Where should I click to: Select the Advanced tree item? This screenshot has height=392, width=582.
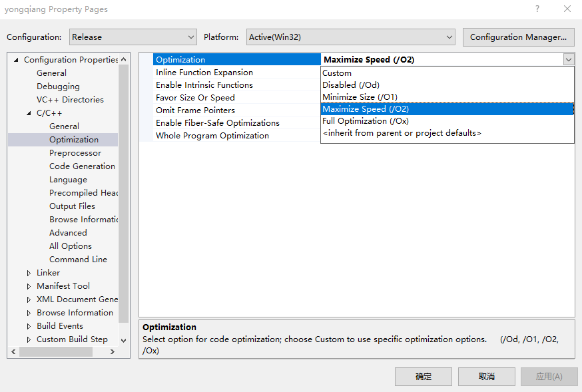pos(68,233)
